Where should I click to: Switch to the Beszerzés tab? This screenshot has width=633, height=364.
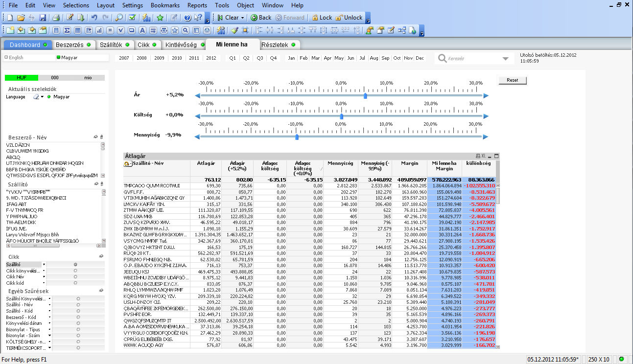coord(72,45)
